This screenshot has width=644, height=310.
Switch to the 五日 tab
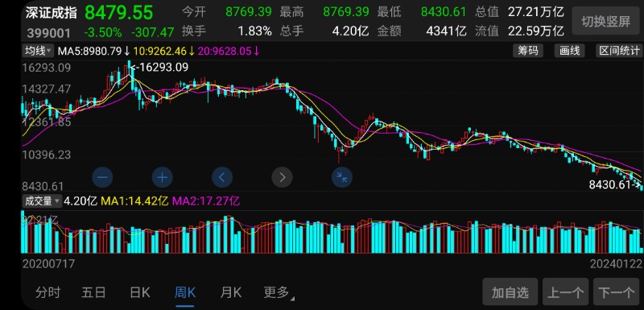pyautogui.click(x=93, y=293)
